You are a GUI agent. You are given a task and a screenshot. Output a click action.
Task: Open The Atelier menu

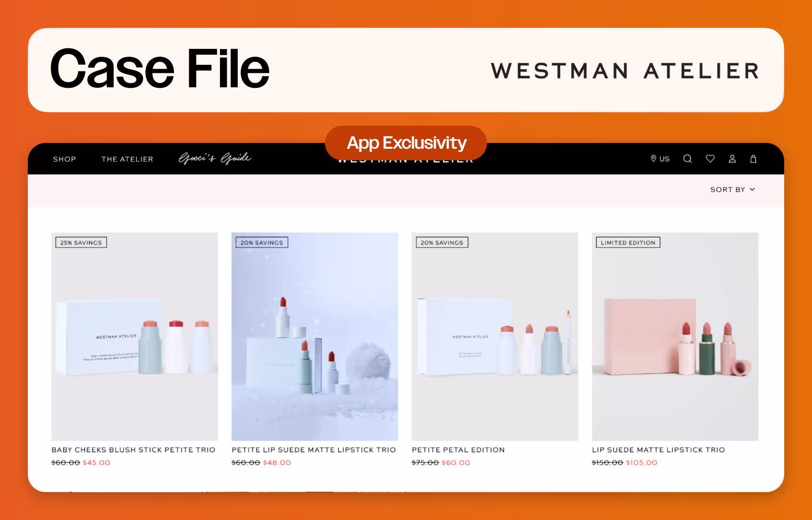coord(128,159)
